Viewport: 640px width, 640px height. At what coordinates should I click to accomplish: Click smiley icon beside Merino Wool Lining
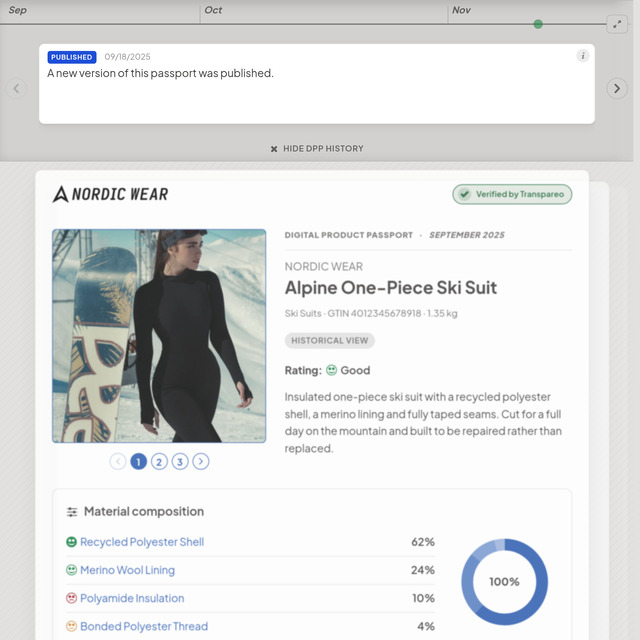pos(71,570)
